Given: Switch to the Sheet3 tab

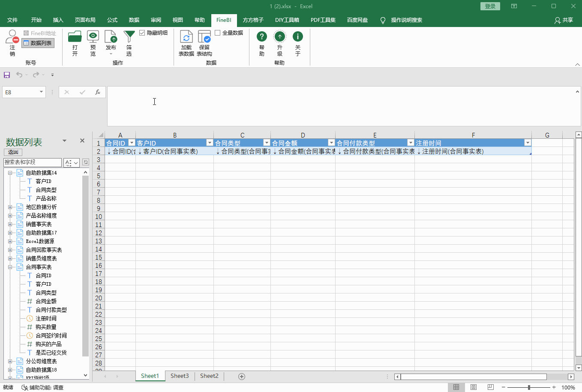Looking at the screenshot, I should tap(180, 376).
